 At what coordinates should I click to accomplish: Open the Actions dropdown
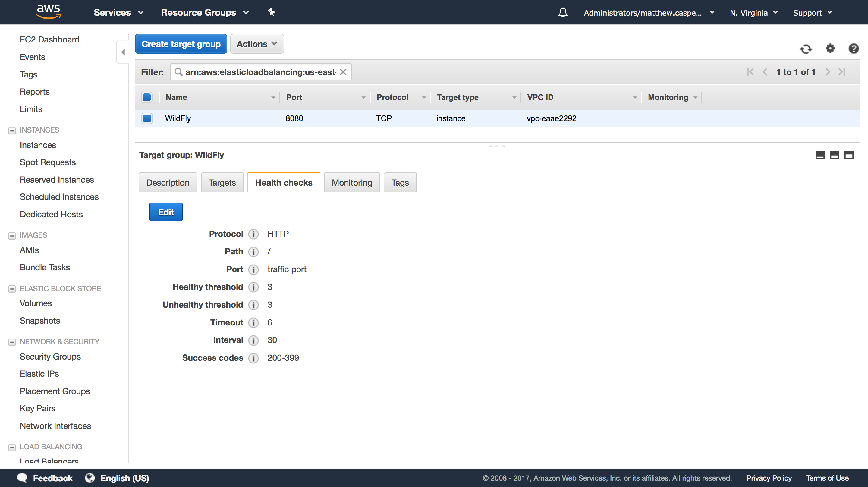click(257, 43)
